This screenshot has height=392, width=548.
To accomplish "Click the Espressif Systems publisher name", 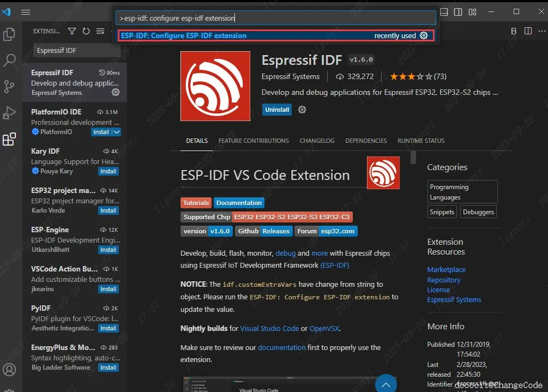I will [291, 76].
